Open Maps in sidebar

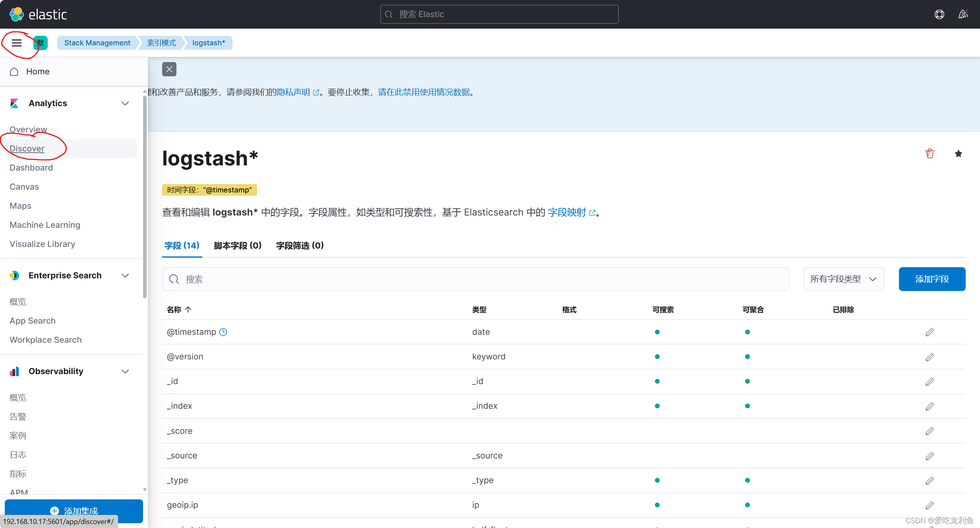tap(20, 206)
